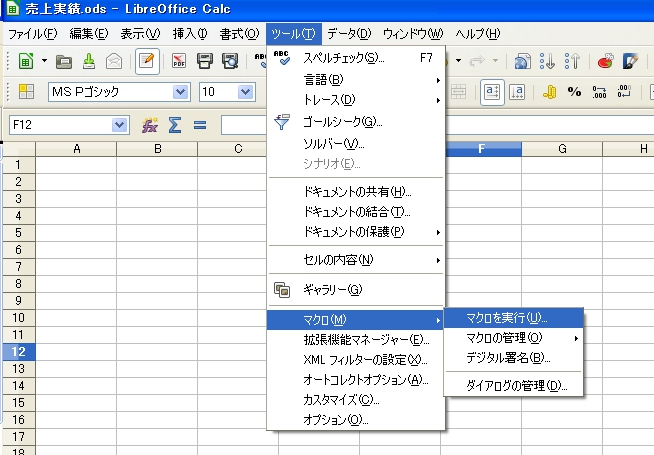Screen dimensions: 654x455
Task: Toggle left-to-right text direction button
Action: tap(491, 92)
